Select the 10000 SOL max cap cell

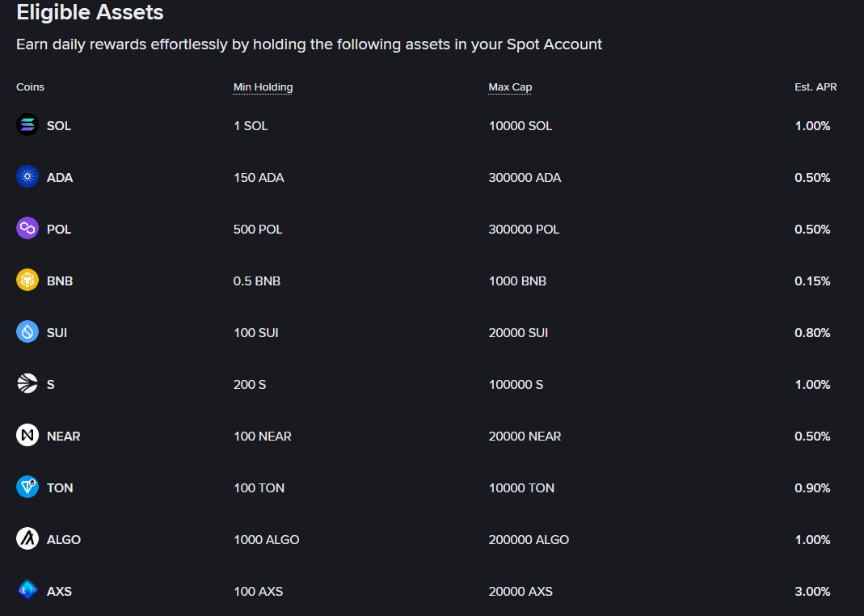click(521, 125)
